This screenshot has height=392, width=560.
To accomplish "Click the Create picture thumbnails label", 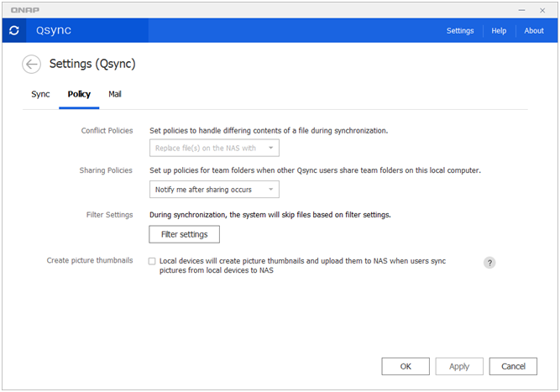I will [90, 260].
